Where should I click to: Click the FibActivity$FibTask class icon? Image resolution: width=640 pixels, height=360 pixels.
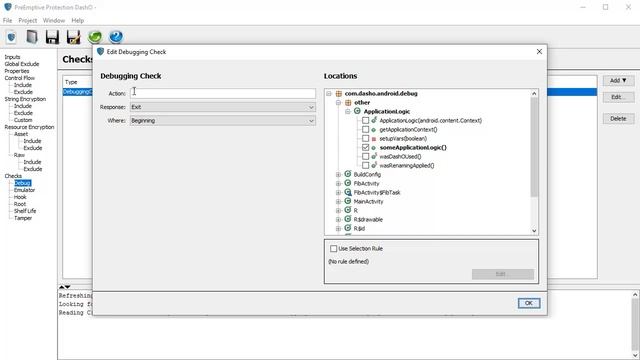click(348, 192)
